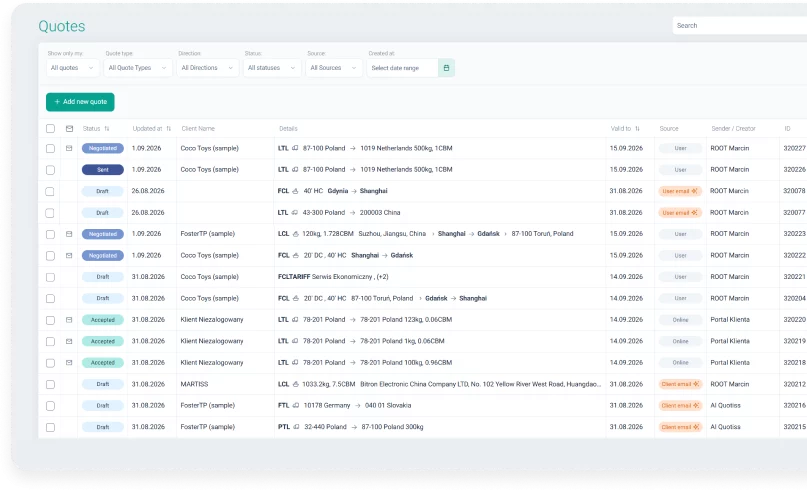Open message envelope for quote 320223
807x490 pixels.
(x=69, y=234)
